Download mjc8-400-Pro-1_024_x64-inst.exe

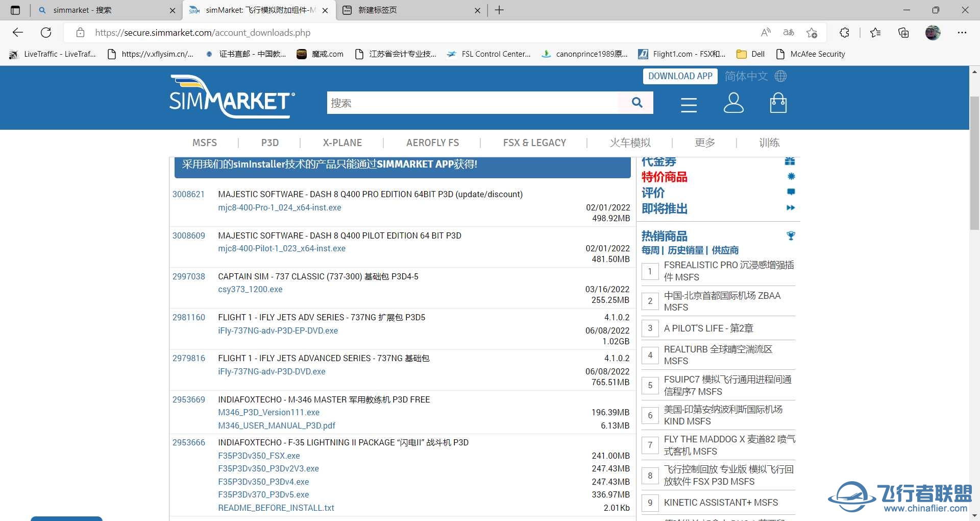(x=280, y=207)
